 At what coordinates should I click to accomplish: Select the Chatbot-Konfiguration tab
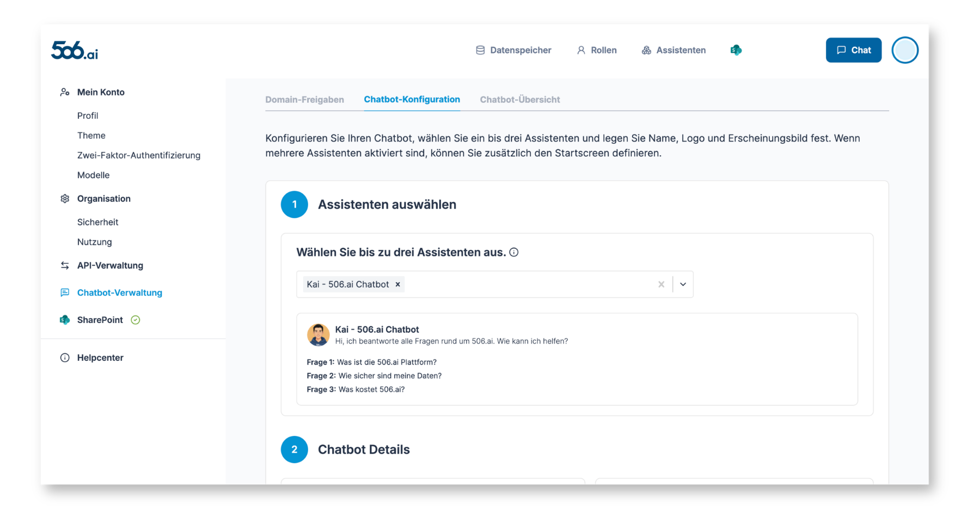click(412, 99)
